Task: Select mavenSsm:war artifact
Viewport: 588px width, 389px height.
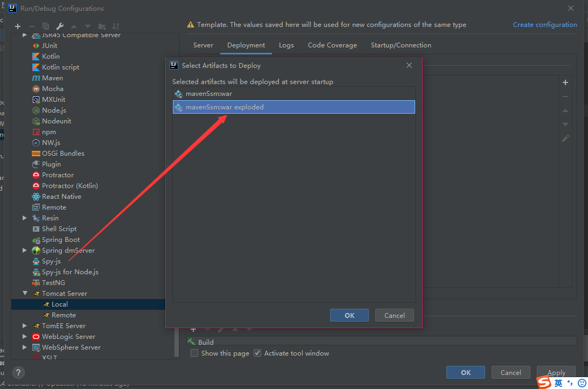Action: (293, 94)
